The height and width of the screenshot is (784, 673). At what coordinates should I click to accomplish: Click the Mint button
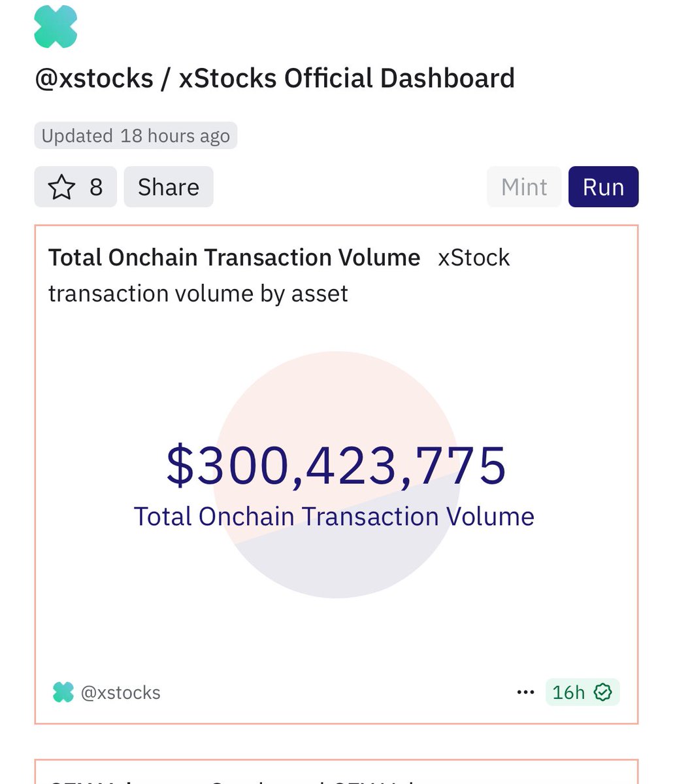[x=523, y=187]
